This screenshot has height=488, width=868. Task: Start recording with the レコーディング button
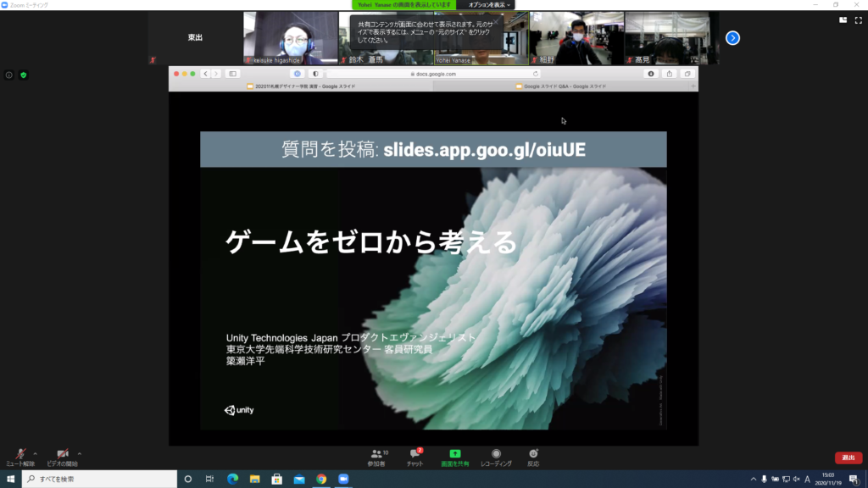(x=496, y=457)
